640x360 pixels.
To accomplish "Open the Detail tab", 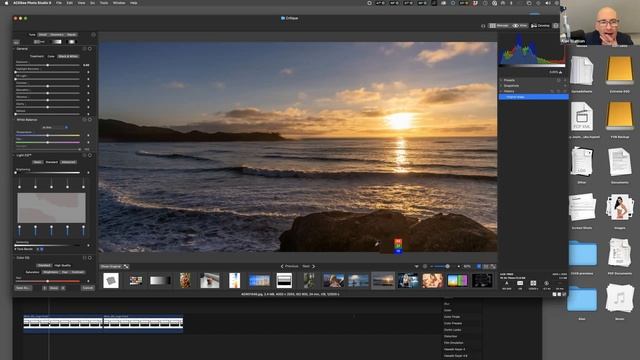I will tap(43, 35).
